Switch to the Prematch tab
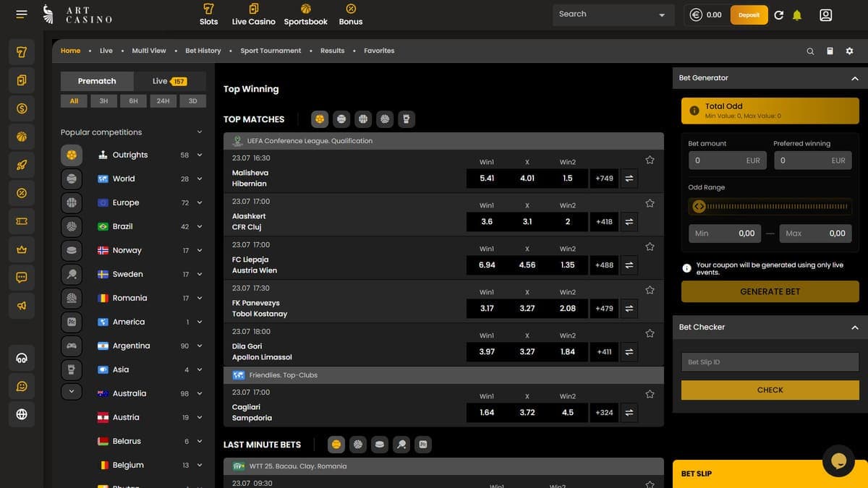The height and width of the screenshot is (488, 868). pyautogui.click(x=97, y=81)
